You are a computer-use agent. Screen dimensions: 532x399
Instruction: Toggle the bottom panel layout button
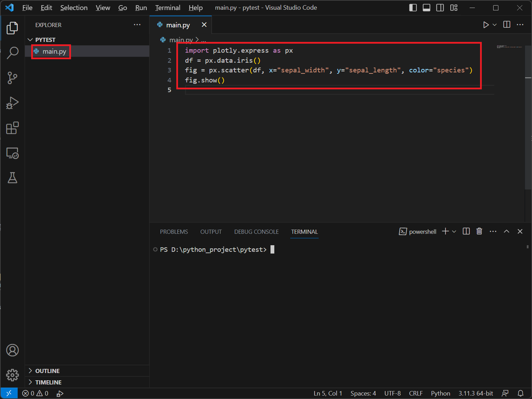point(426,8)
